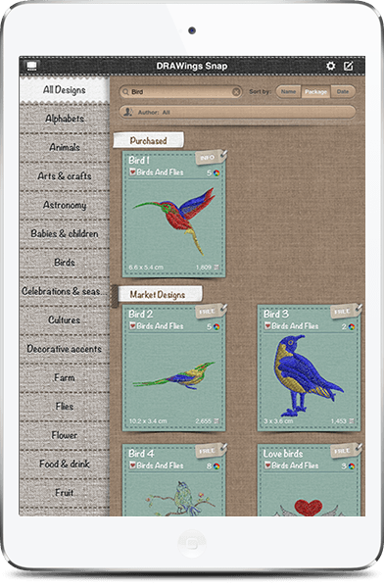Open the settings gear icon

click(330, 66)
